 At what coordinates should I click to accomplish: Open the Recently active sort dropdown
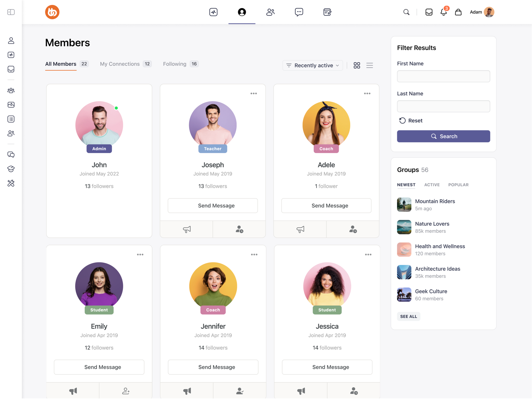tap(313, 65)
